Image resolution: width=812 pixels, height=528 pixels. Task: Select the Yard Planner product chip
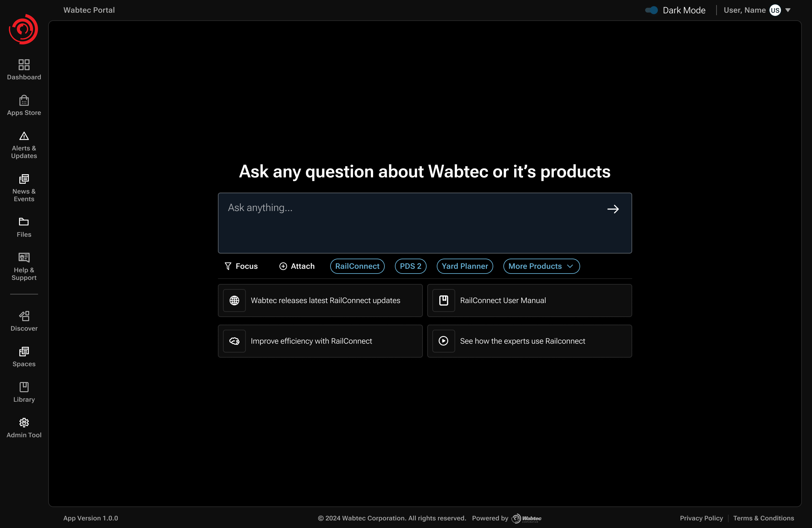[x=465, y=266]
